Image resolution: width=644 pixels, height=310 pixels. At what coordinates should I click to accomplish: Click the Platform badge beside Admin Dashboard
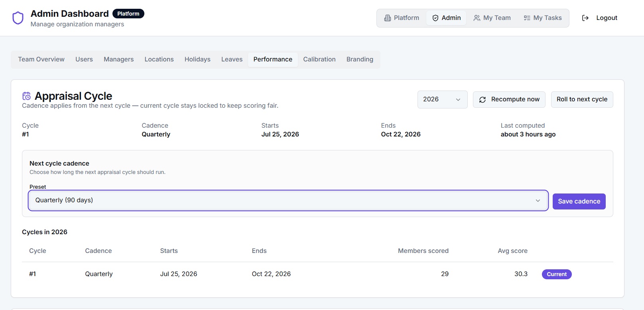(128, 14)
